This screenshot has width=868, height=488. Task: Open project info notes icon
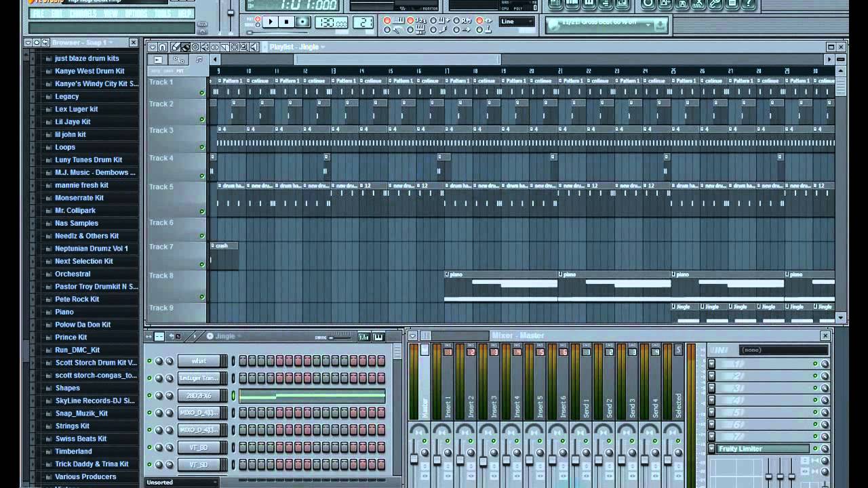(x=732, y=3)
